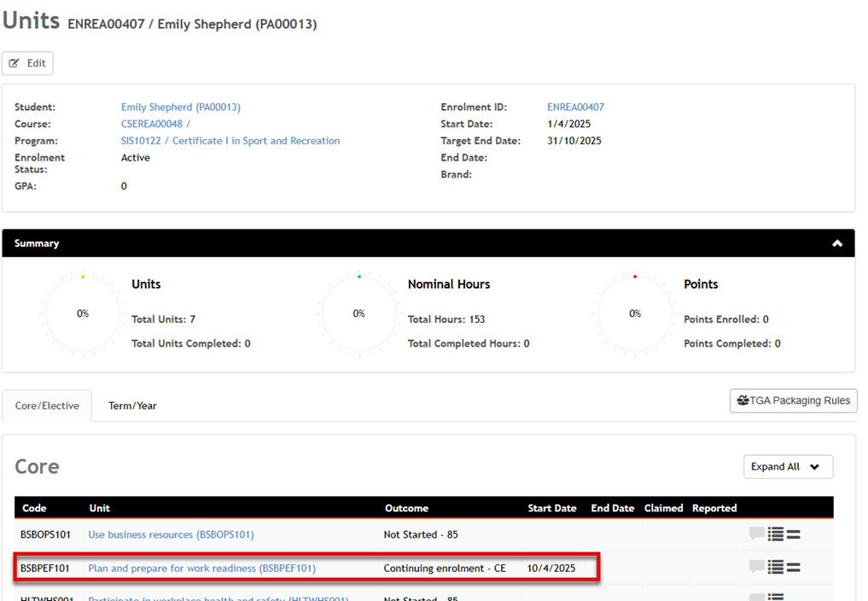Click the Points 0% progress ring
Image resolution: width=868 pixels, height=601 pixels.
(635, 313)
